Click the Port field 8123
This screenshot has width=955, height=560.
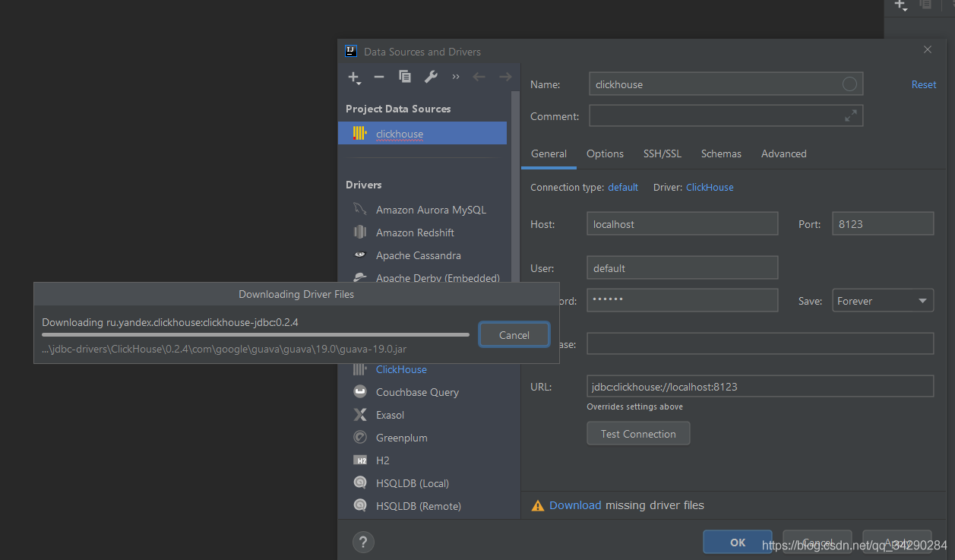coord(883,223)
